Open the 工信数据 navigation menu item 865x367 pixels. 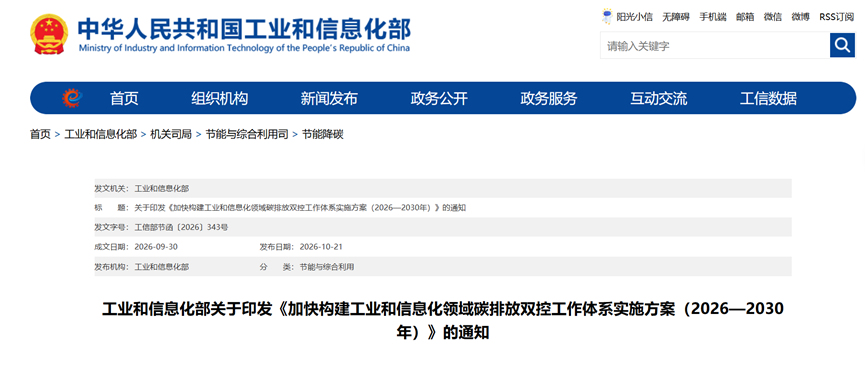tap(768, 99)
